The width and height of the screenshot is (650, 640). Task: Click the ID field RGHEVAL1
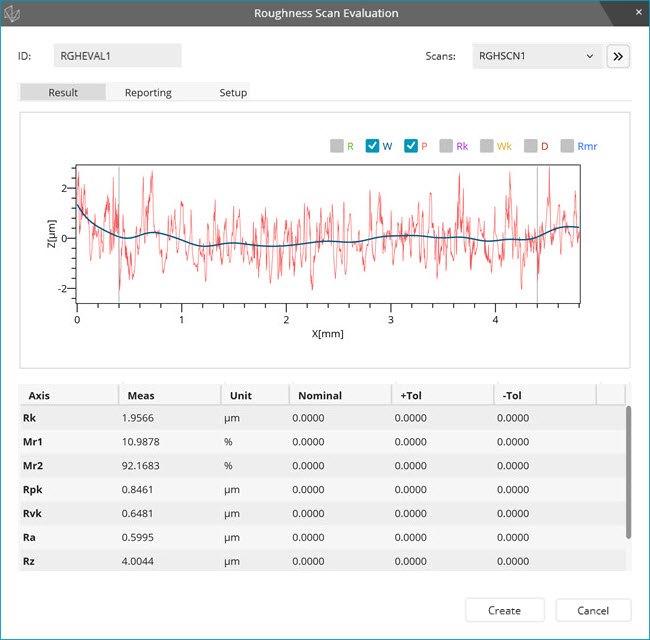[x=117, y=56]
